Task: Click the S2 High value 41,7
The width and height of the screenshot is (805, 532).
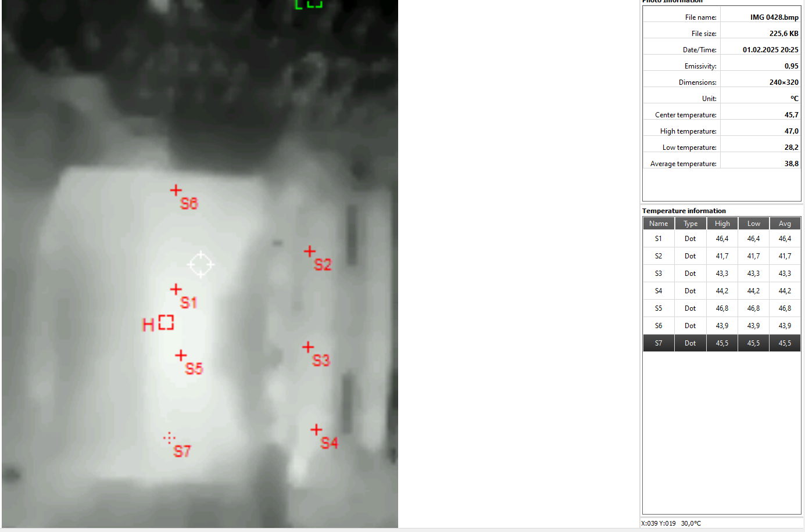Action: point(722,256)
